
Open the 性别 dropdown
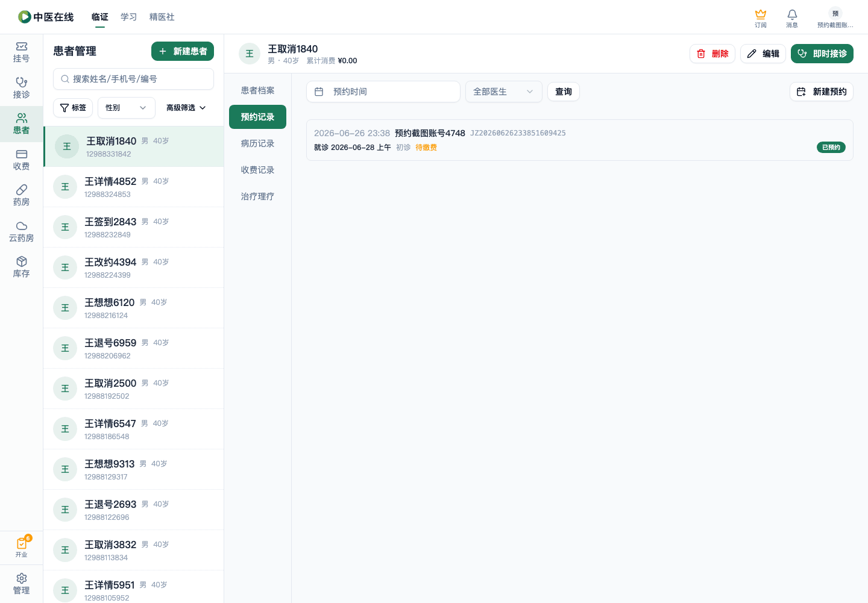pyautogui.click(x=127, y=108)
